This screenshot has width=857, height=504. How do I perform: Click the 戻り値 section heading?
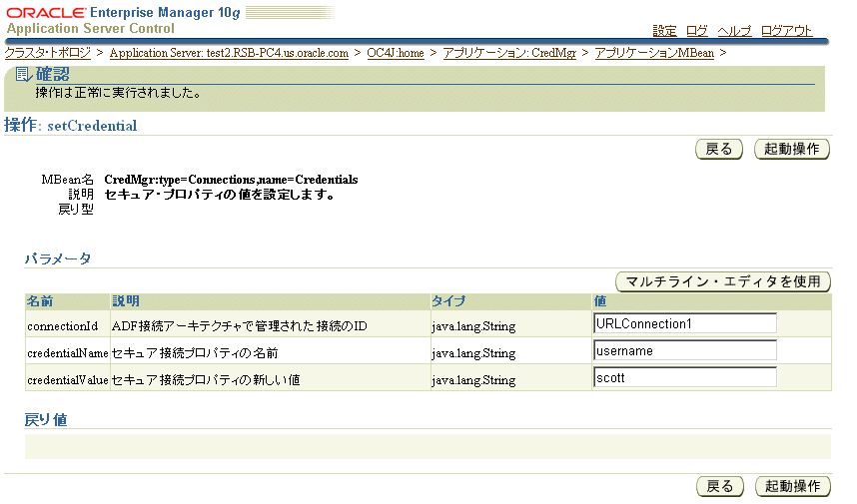(x=46, y=419)
